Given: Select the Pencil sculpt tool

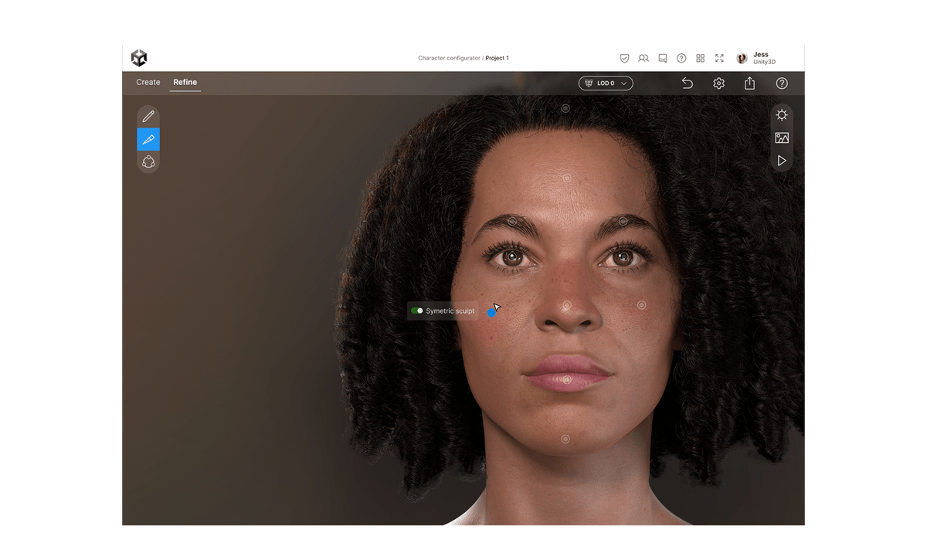Looking at the screenshot, I should pyautogui.click(x=148, y=116).
